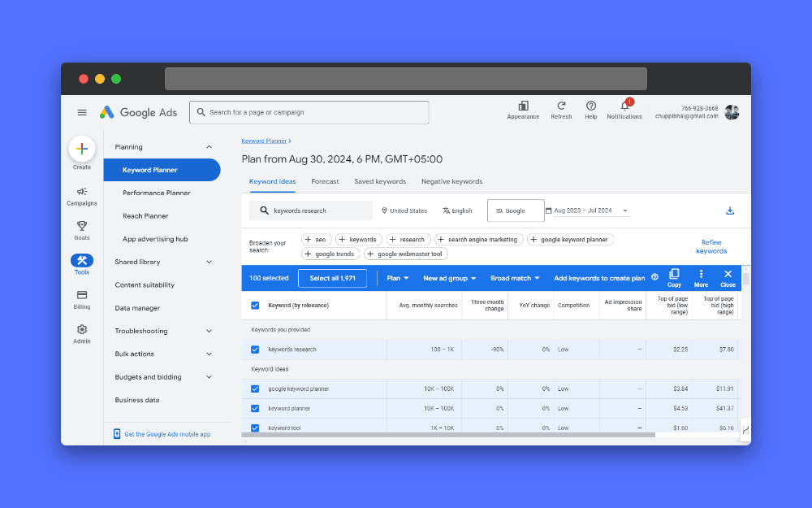This screenshot has height=508, width=812.
Task: Expand Troubleshooting section
Action: (209, 331)
